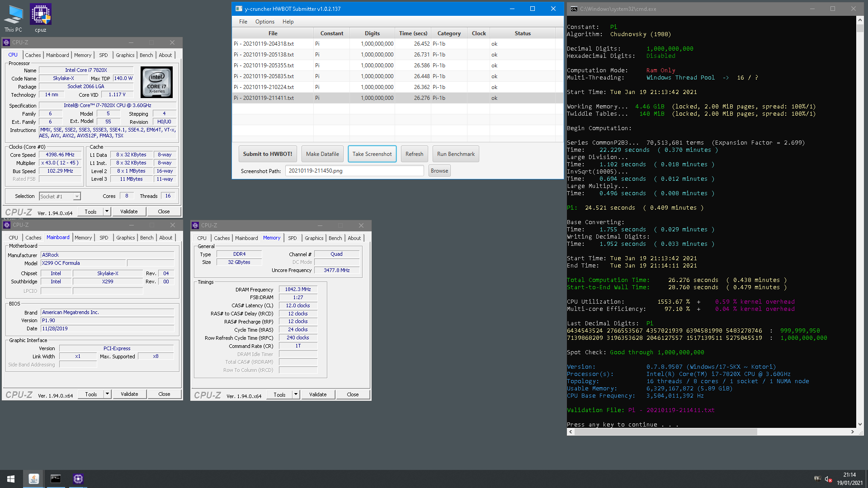The width and height of the screenshot is (868, 488).
Task: Click the y-cruncher HWBOT Submitter title icon
Action: click(x=239, y=9)
